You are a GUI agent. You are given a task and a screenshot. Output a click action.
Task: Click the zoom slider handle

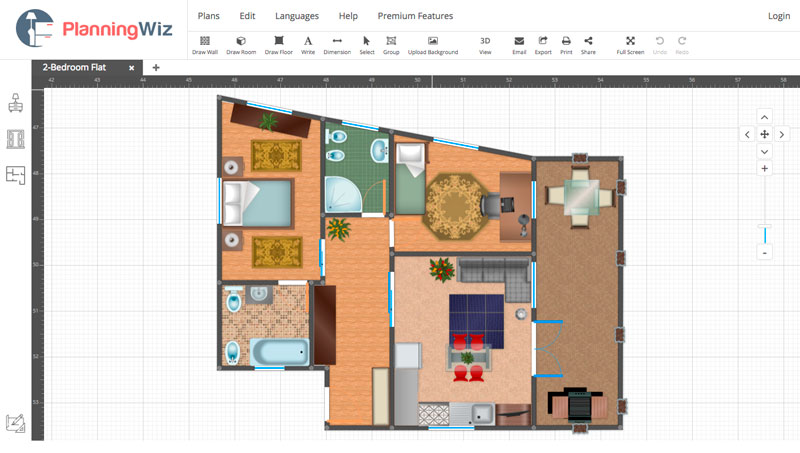click(x=765, y=235)
